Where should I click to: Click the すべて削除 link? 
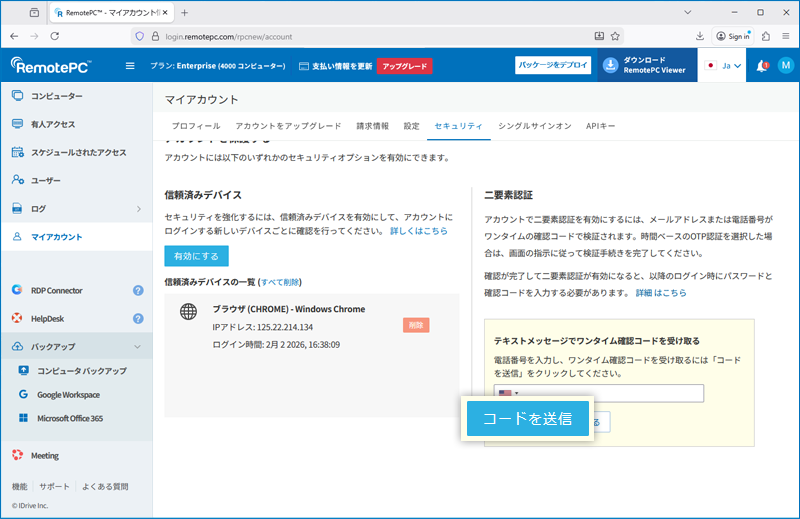coord(280,282)
